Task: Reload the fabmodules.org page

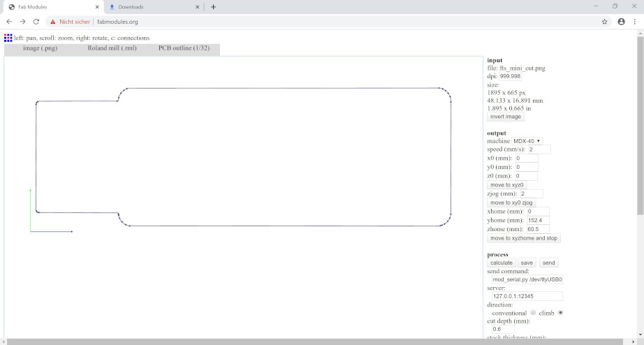Action: pos(36,22)
